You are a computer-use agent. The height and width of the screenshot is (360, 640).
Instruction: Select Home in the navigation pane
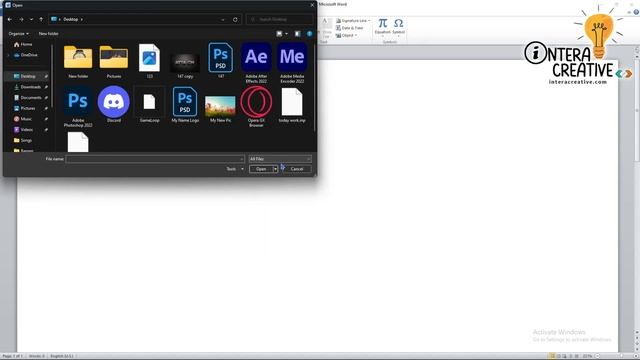point(23,44)
